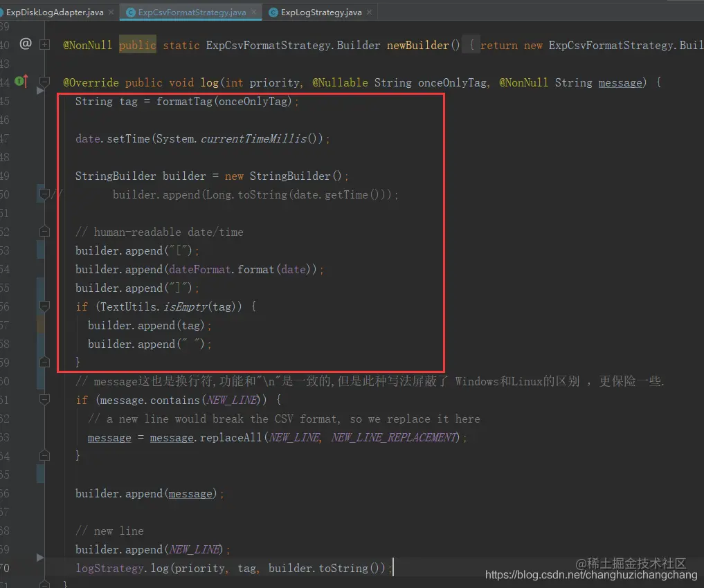Viewport: 704px width, 588px height.
Task: Click 'new StringBuilder()' constructor call
Action: point(283,176)
